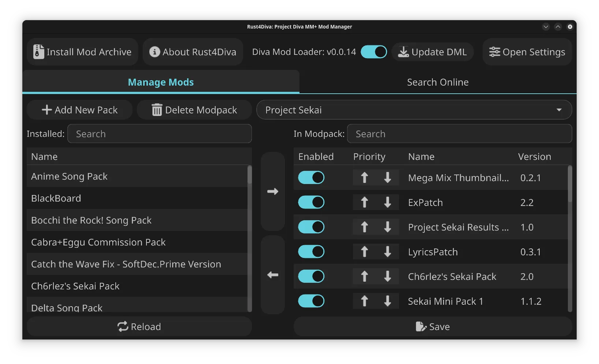Open Settings via the sliders icon button

[x=527, y=52]
